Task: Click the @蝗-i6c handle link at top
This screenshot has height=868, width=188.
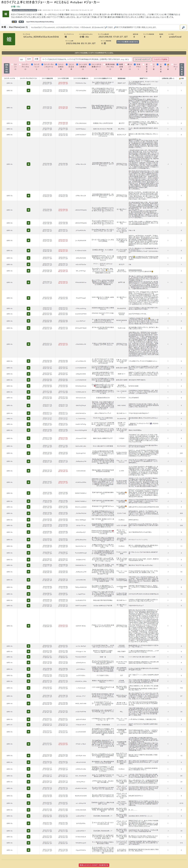Action: point(15,6)
